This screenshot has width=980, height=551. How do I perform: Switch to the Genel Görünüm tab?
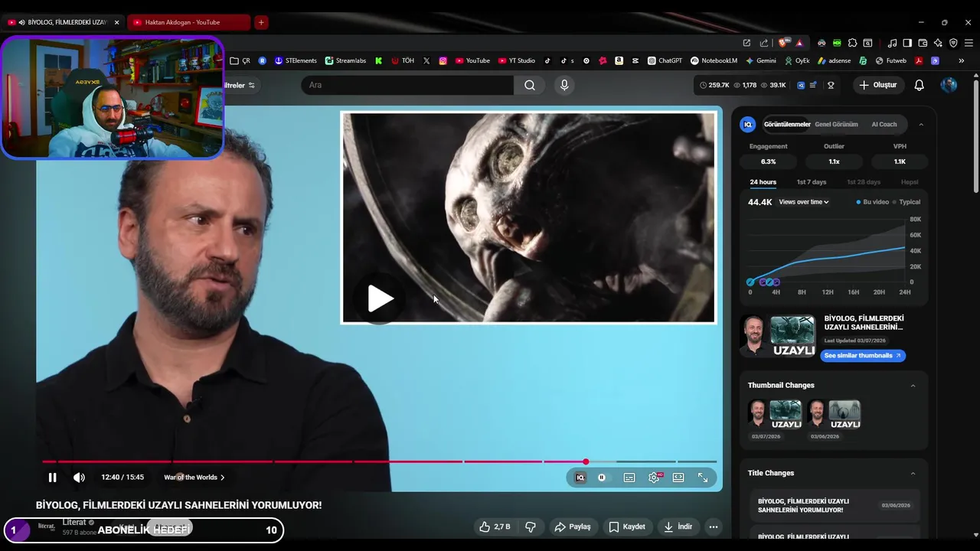point(836,124)
